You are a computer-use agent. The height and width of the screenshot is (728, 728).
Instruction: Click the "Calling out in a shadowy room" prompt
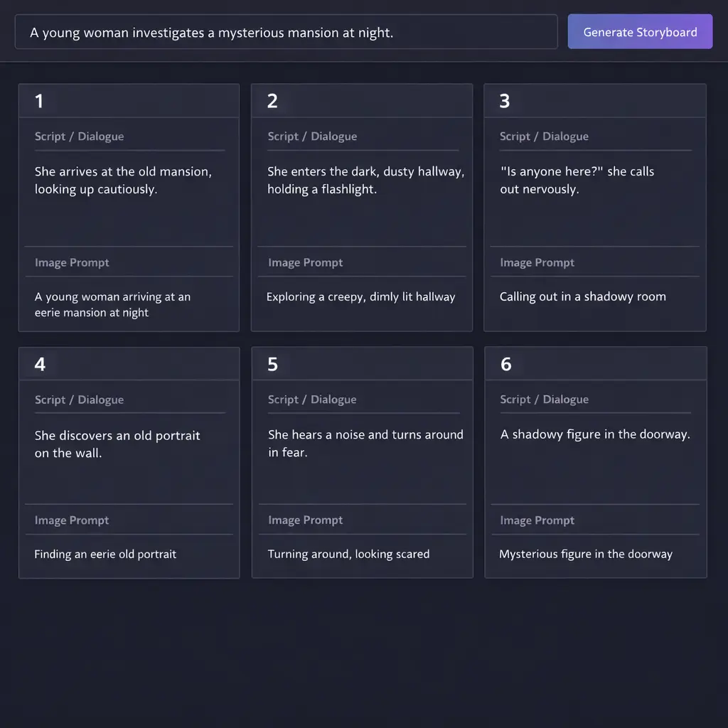tap(582, 297)
